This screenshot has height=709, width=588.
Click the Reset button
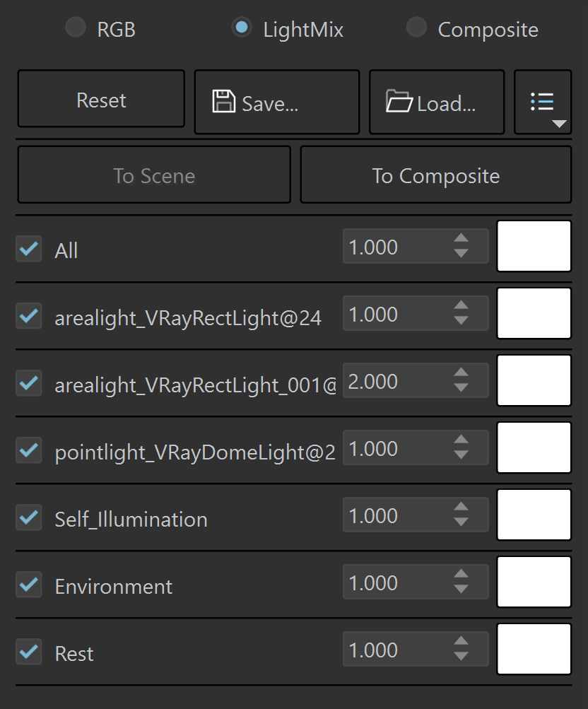click(101, 99)
